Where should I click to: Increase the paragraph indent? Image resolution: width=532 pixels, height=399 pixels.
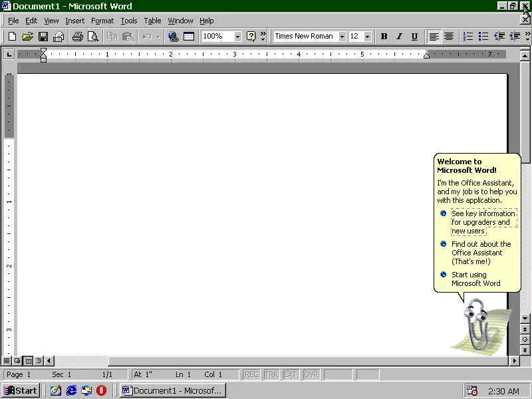[x=515, y=37]
